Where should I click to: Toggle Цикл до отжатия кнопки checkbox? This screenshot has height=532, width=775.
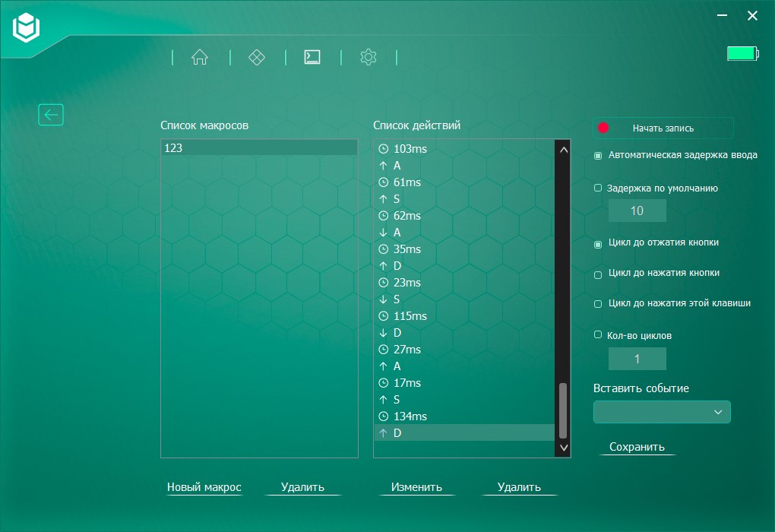tap(597, 244)
